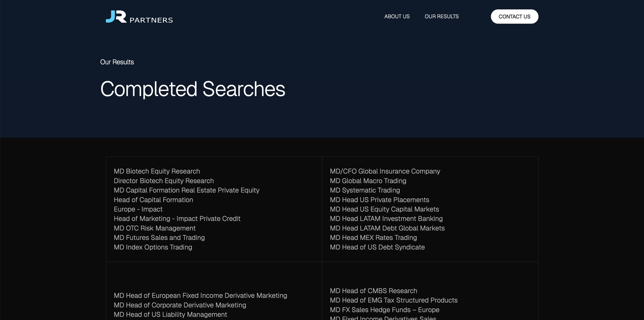Select MD Index Options Trading entry
Screen dimensions: 644x320
click(x=153, y=247)
